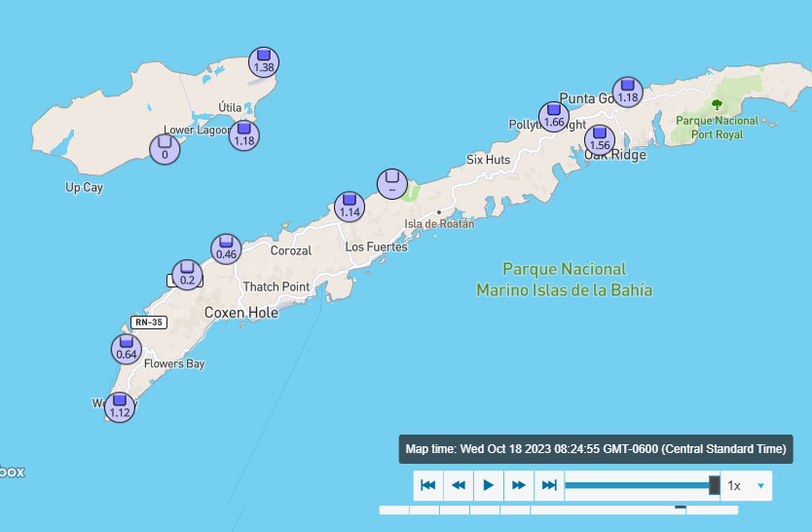This screenshot has width=812, height=532.
Task: Click the timeline slider handle
Action: point(715,485)
